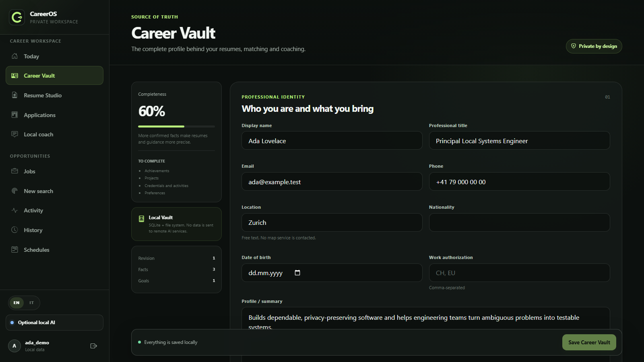Click the Local Vault database icon
The image size is (644, 362).
141,219
